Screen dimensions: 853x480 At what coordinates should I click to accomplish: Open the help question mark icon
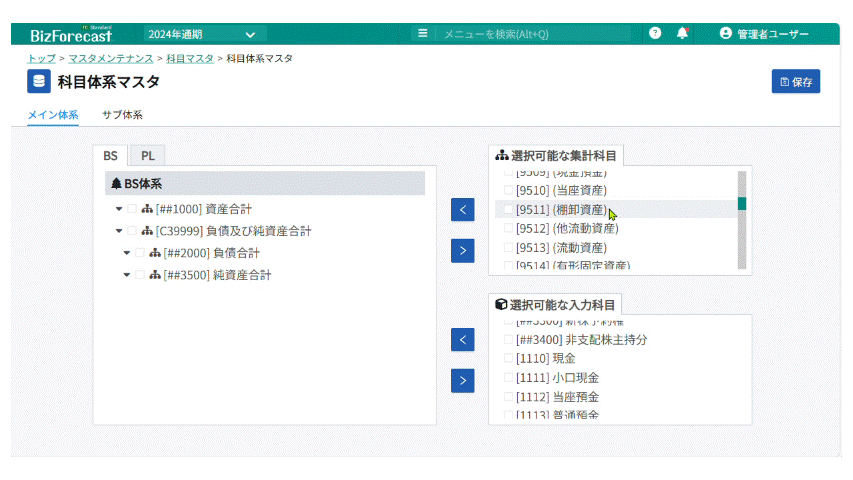tap(655, 33)
